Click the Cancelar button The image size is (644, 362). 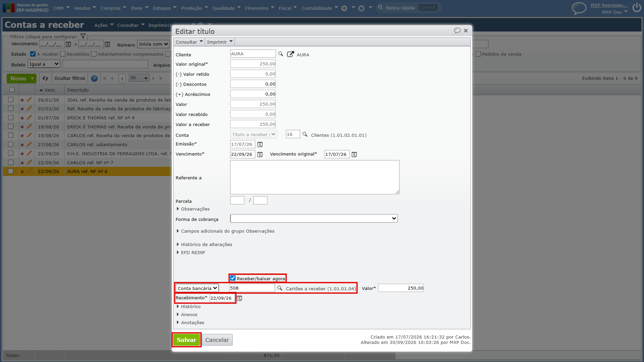pos(217,340)
